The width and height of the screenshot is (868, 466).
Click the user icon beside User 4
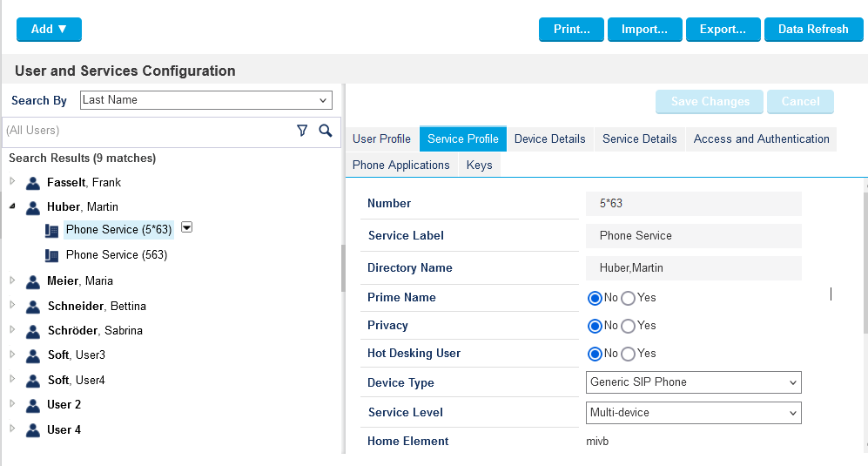tap(33, 430)
